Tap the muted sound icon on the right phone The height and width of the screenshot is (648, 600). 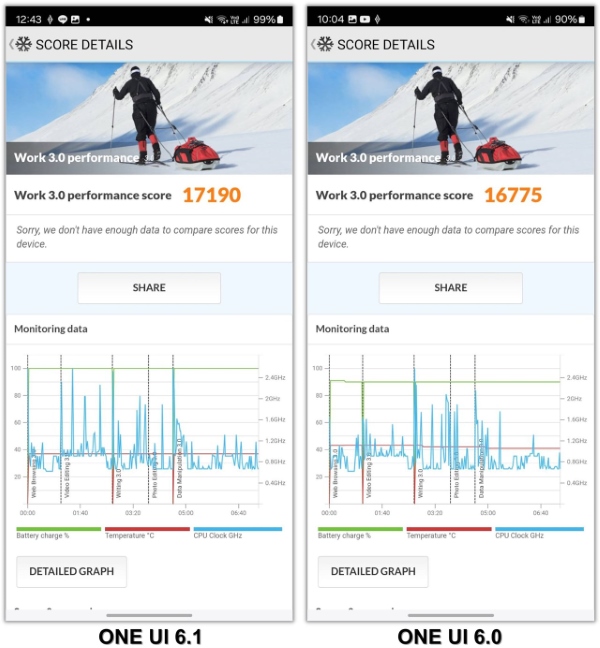508,20
